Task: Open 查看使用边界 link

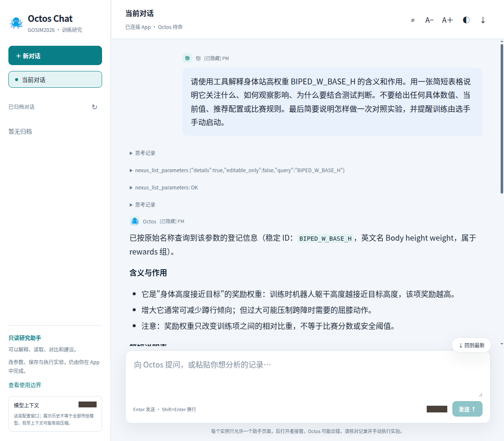Action: (x=25, y=385)
